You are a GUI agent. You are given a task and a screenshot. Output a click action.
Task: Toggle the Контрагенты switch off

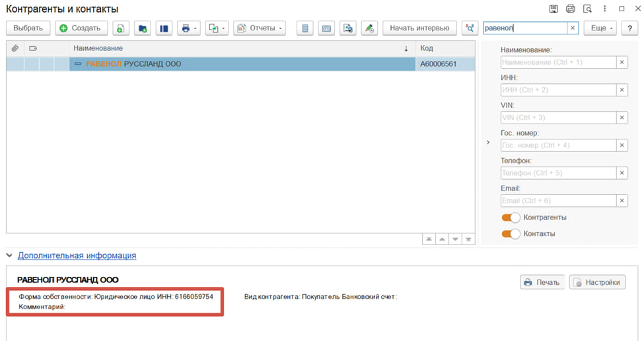pyautogui.click(x=511, y=217)
